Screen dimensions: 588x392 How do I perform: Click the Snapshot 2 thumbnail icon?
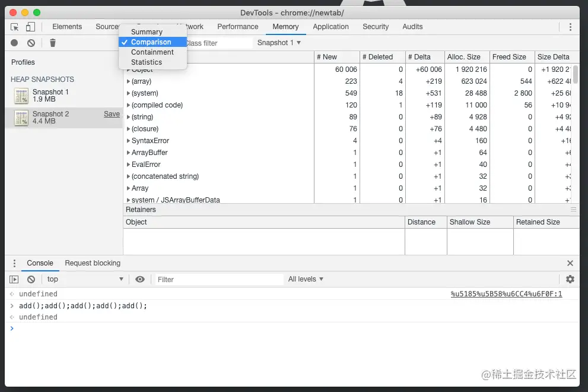click(21, 118)
